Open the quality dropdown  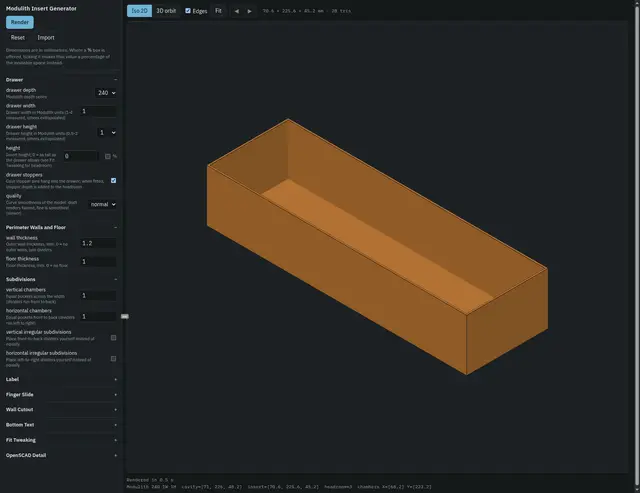click(x=102, y=204)
